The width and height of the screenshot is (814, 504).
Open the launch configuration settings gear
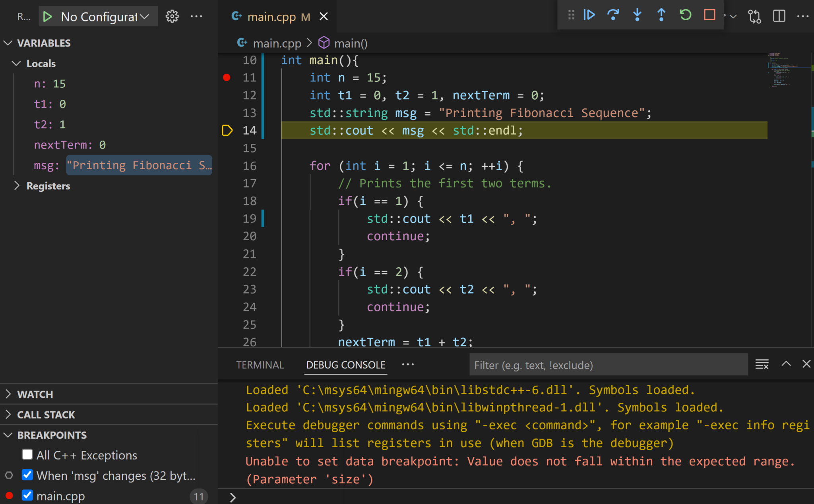tap(172, 16)
